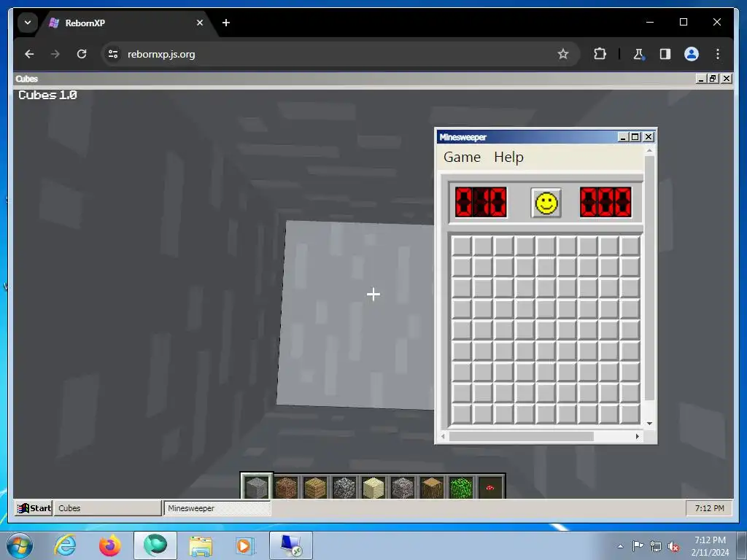Toggle the browser side panel
The height and width of the screenshot is (560, 747).
(665, 54)
